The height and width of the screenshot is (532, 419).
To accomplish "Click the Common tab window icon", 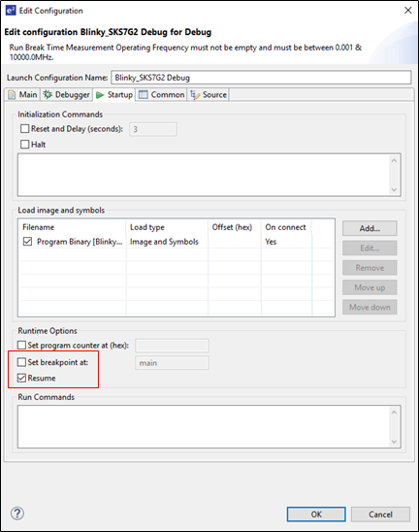I will click(x=144, y=95).
